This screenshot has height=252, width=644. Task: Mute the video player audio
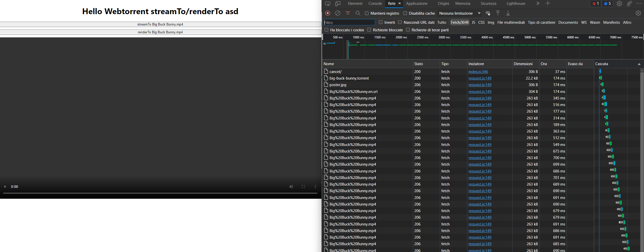[291, 187]
